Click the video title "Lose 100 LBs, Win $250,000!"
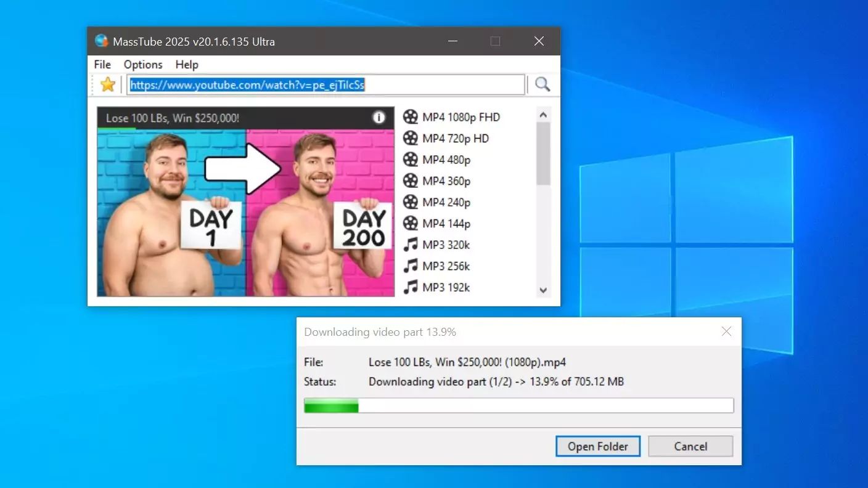868x488 pixels. (173, 118)
